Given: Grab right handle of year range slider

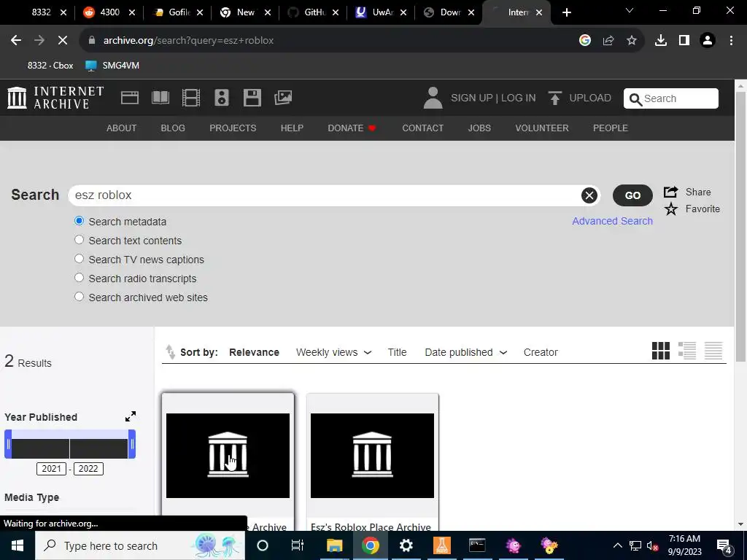Looking at the screenshot, I should tap(132, 444).
